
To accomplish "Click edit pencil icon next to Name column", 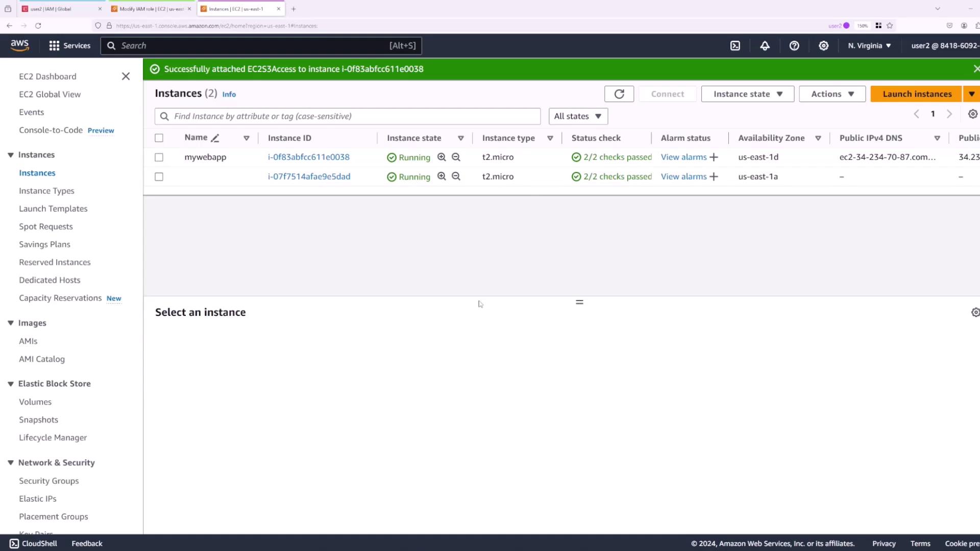I will pos(215,138).
